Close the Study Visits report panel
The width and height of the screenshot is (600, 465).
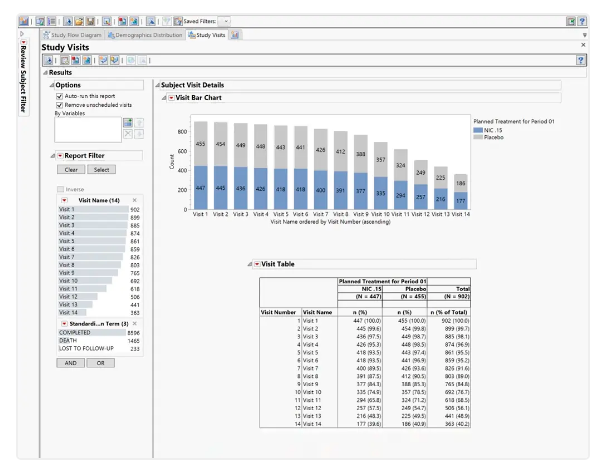583,45
